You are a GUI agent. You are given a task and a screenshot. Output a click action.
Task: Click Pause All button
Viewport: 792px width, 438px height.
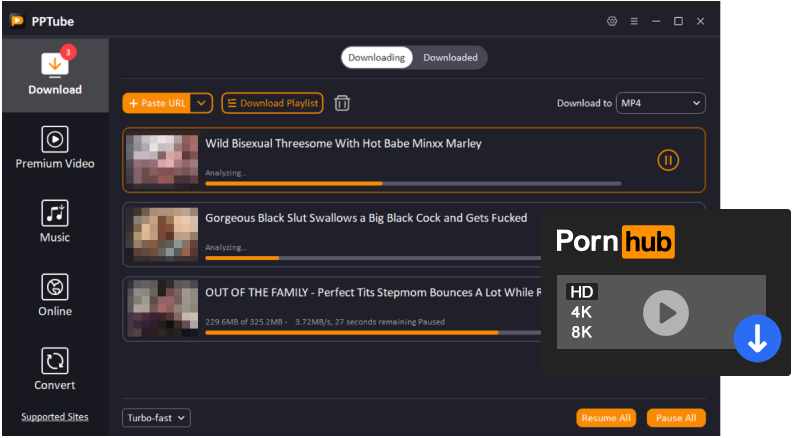click(676, 418)
